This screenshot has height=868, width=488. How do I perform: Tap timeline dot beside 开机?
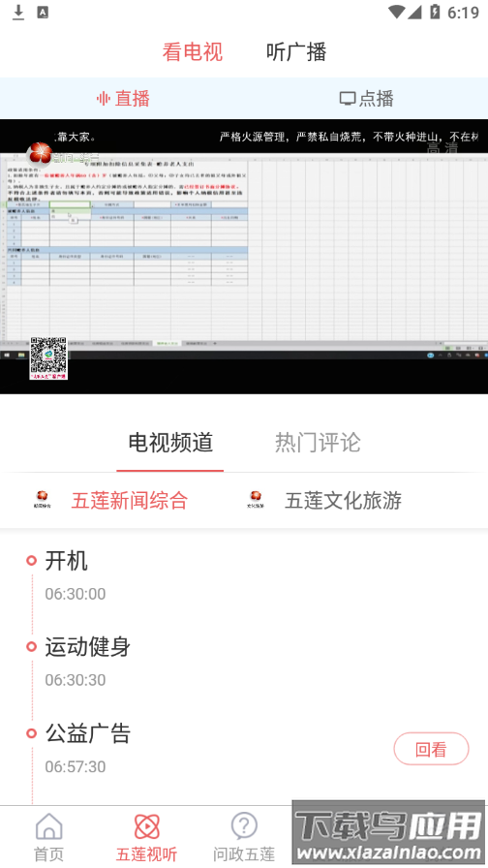(32, 560)
